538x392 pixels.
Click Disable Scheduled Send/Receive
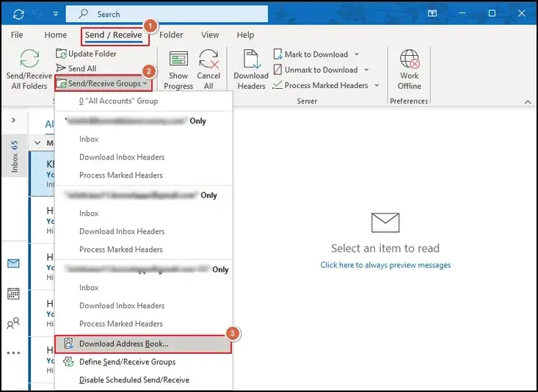[x=143, y=380]
